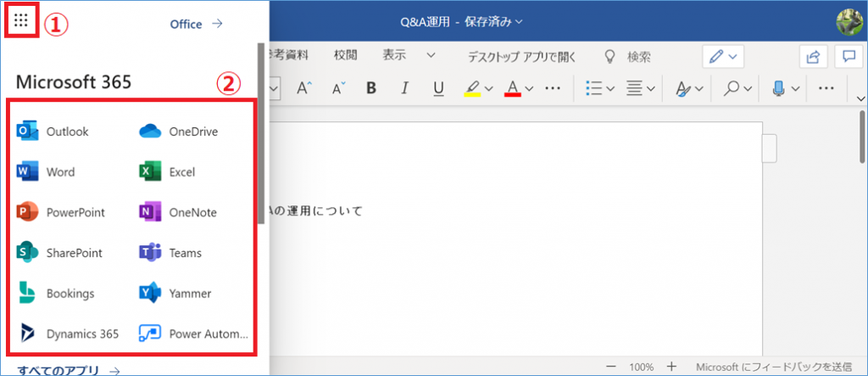The height and width of the screenshot is (376, 868).
Task: Start dictation microphone icon
Action: tap(780, 87)
